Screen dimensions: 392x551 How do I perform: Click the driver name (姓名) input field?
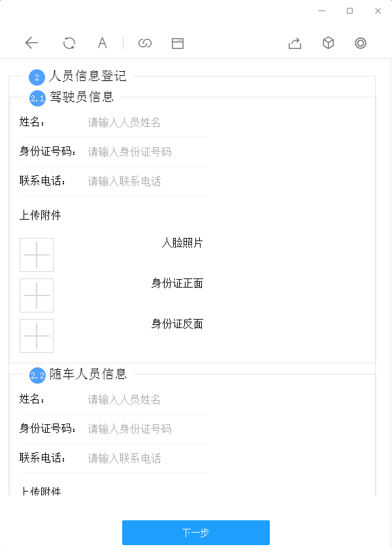(x=147, y=122)
